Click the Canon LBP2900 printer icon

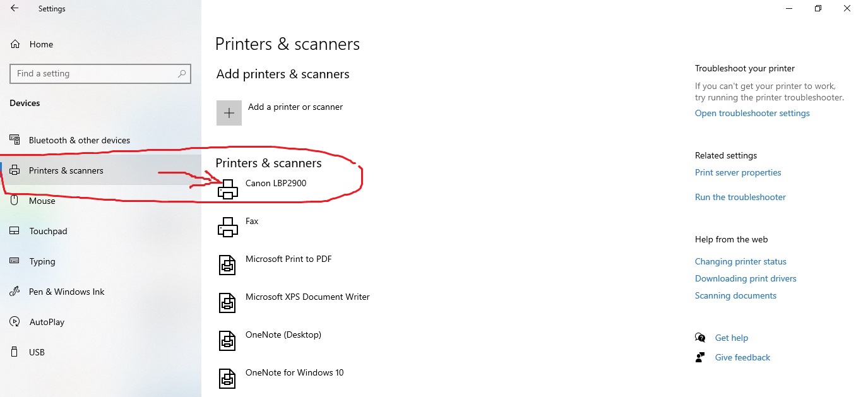[x=228, y=189]
